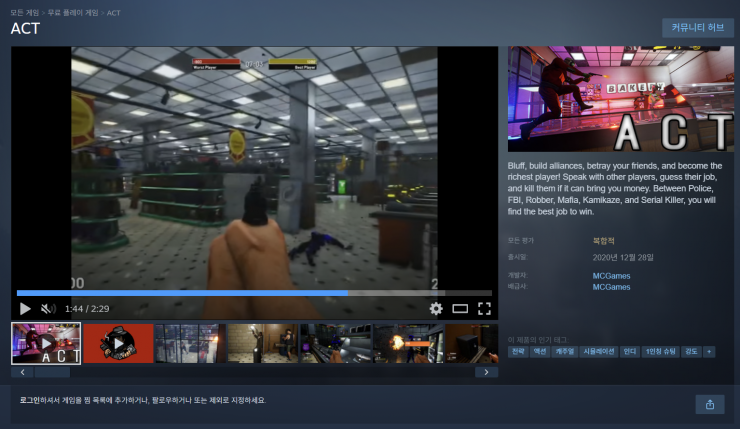The height and width of the screenshot is (429, 740).
Task: Enter fullscreen video mode
Action: (484, 309)
